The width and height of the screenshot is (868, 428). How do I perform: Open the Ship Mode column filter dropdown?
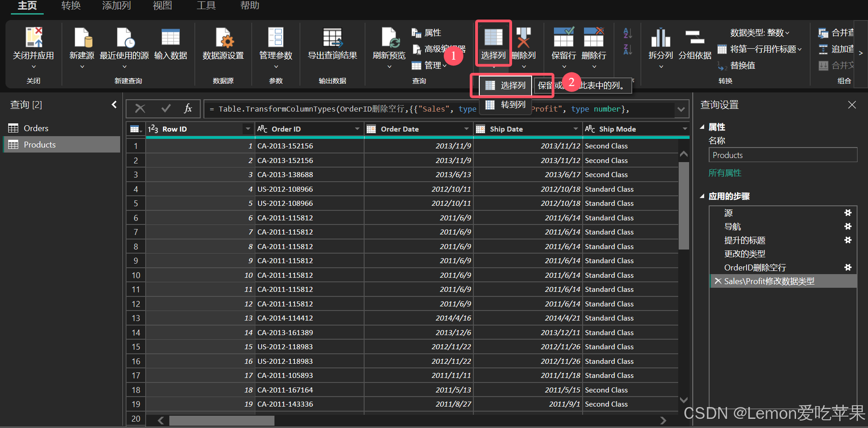coord(685,129)
